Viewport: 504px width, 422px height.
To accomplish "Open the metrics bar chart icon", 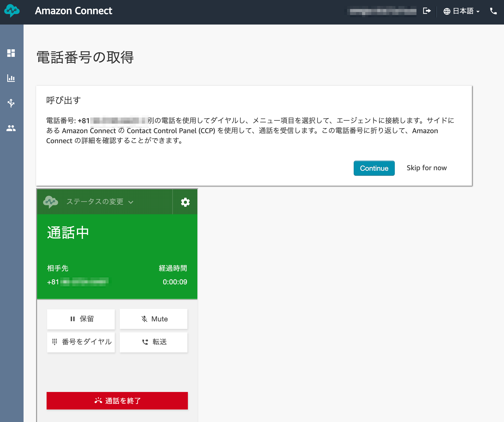I will [11, 78].
